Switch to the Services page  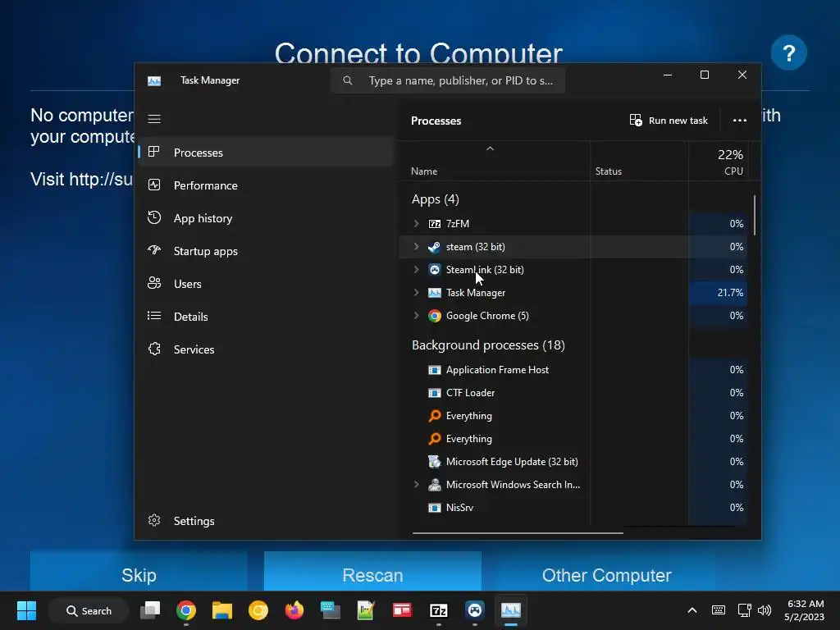(267, 349)
